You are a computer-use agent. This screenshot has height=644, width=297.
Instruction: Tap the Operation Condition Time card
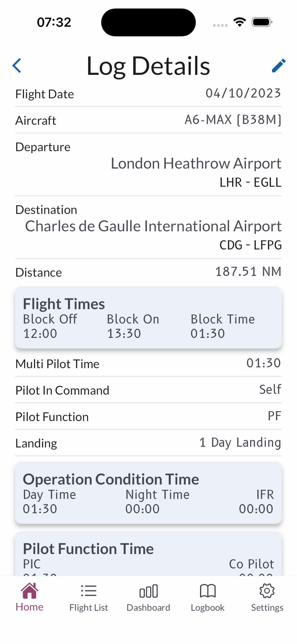point(148,493)
